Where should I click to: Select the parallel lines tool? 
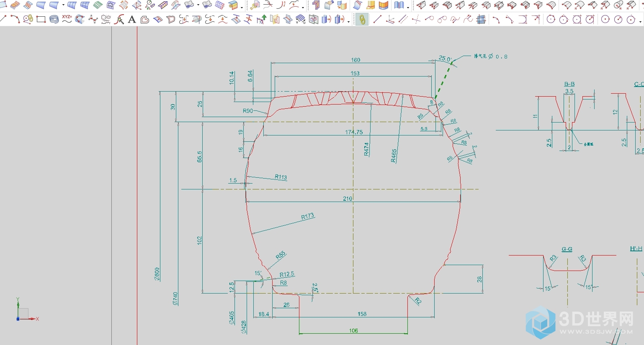point(403,19)
